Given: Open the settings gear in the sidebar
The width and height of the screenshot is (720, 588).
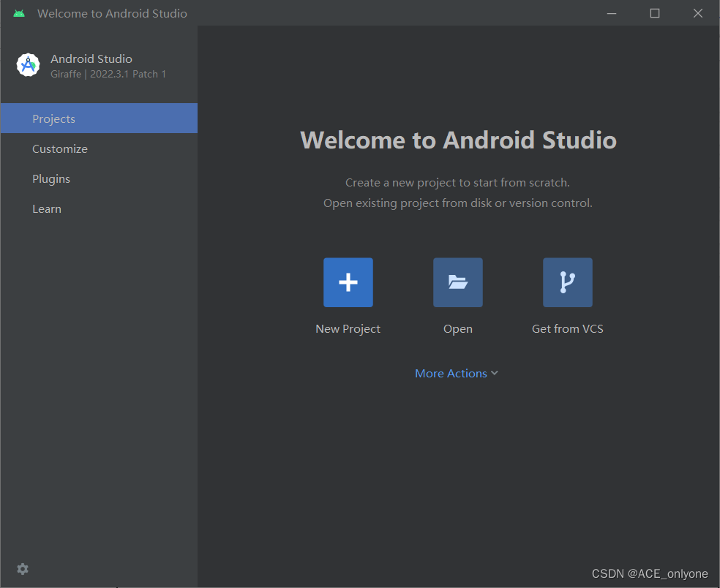Looking at the screenshot, I should pos(23,569).
